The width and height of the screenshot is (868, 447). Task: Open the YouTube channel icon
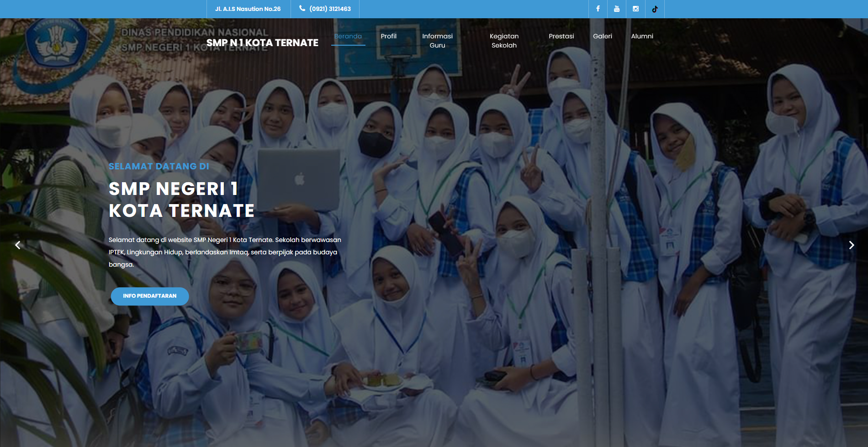point(617,9)
